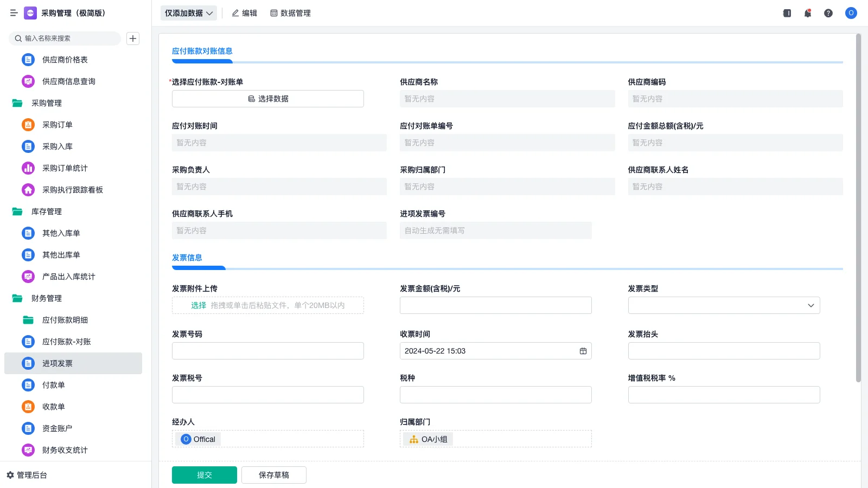The image size is (868, 488).
Task: Open the 供应商价格表 form icon
Action: 28,60
